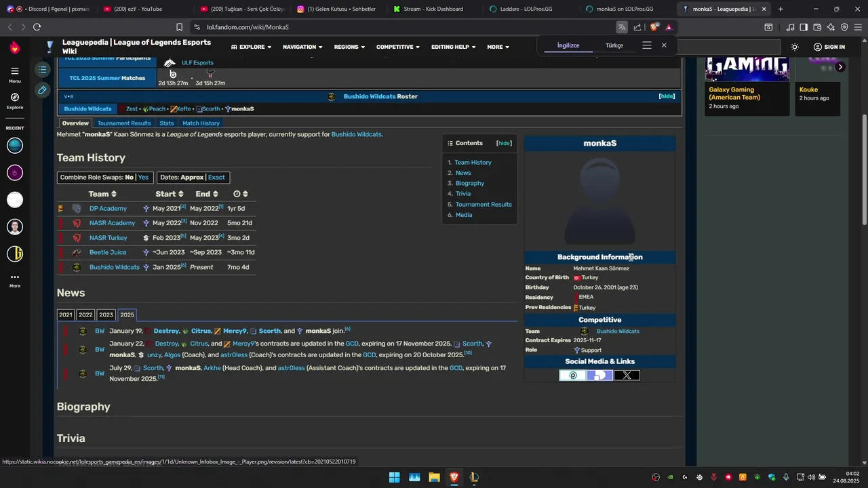Image resolution: width=868 pixels, height=488 pixels.
Task: Close the translate popup
Action: (664, 45)
